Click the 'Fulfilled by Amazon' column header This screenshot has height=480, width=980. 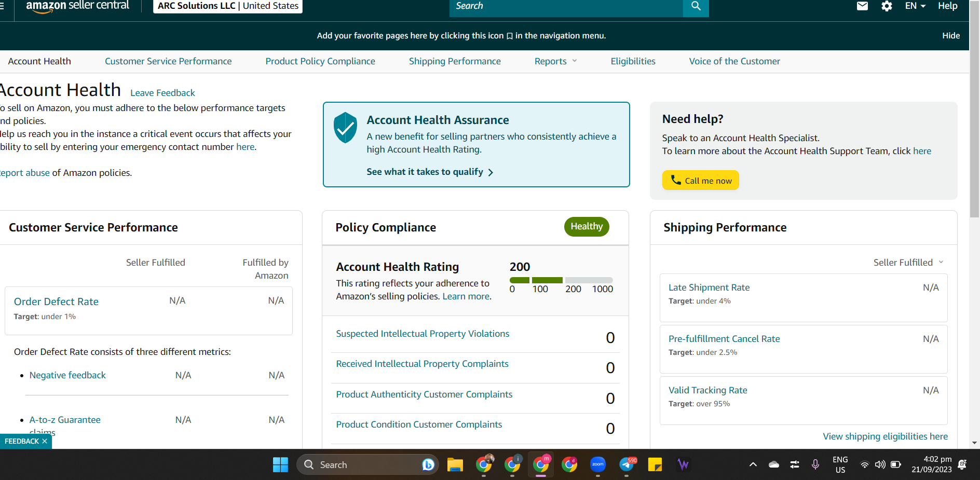[265, 269]
